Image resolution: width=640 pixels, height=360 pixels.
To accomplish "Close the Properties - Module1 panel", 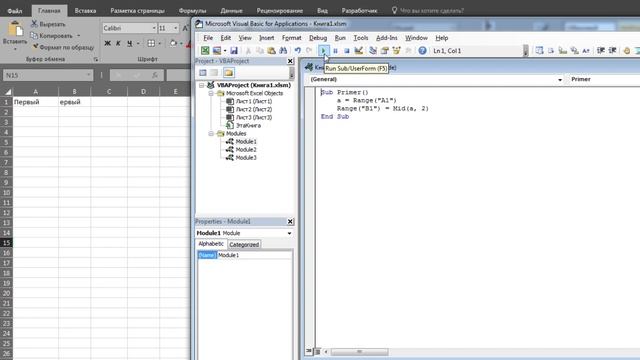I will pos(290,221).
